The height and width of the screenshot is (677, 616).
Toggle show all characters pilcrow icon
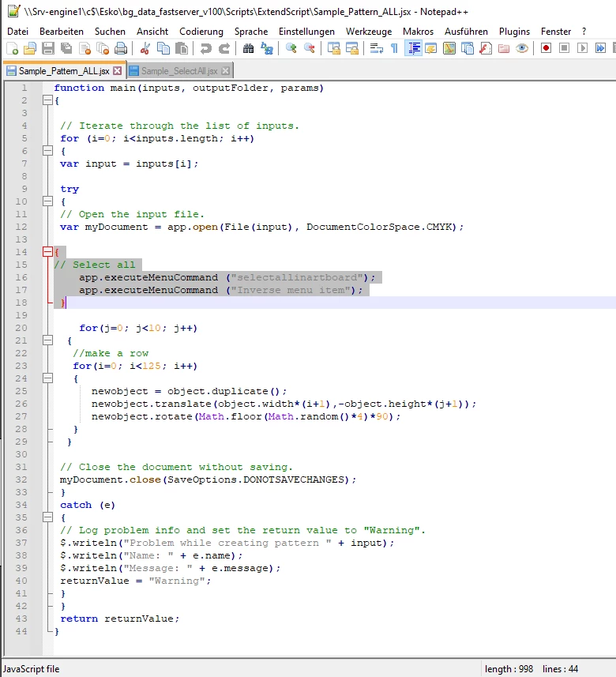coord(394,48)
